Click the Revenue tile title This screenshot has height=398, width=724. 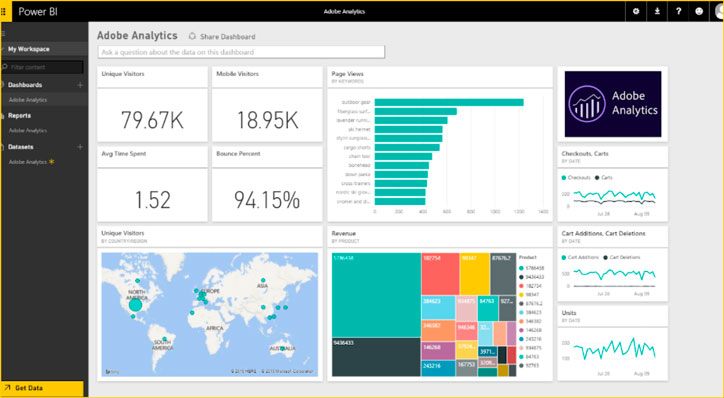coord(344,233)
